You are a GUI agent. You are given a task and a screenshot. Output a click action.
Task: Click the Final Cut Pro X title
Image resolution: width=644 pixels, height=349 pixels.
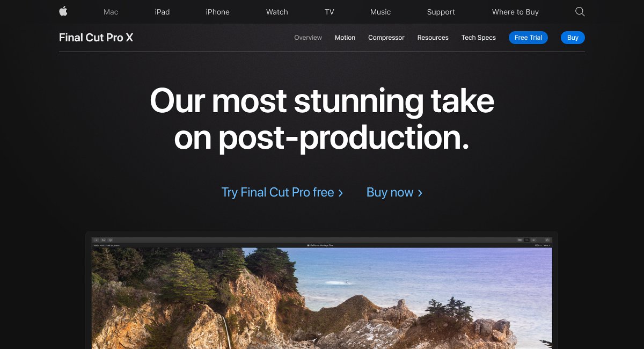coord(96,38)
